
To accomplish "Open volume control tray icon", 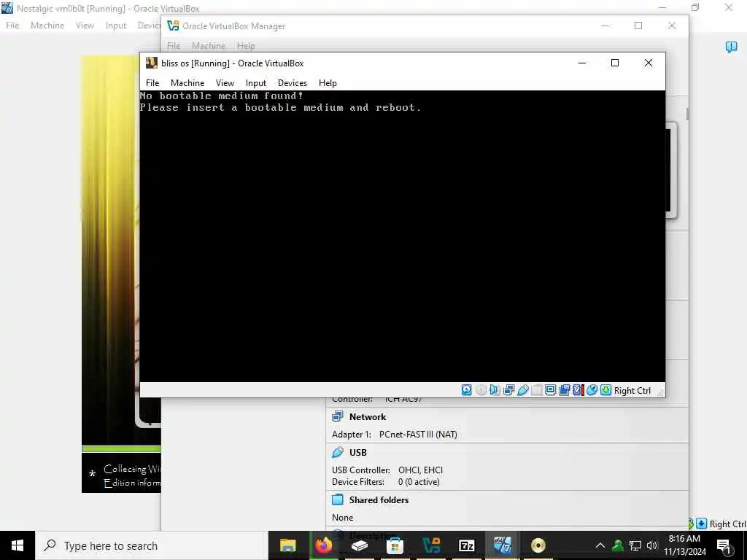I will (x=651, y=545).
